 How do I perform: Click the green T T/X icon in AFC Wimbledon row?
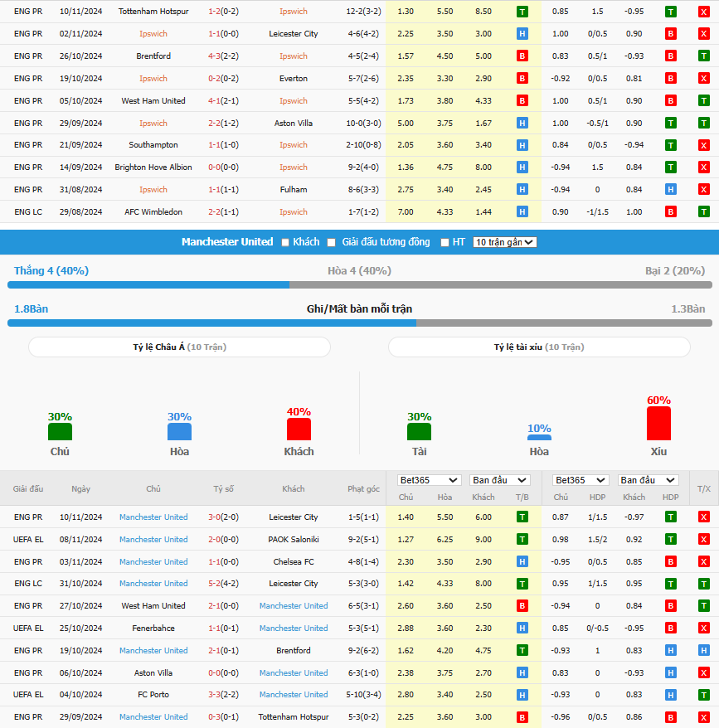[704, 211]
